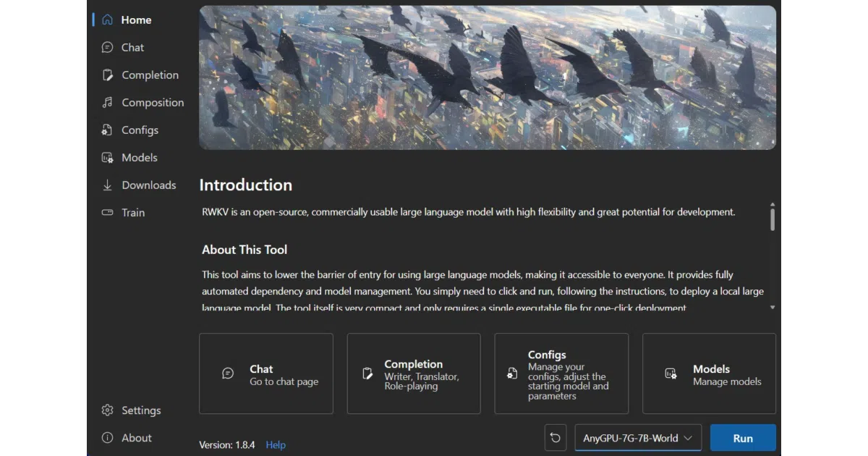Expand the AnyGPU-7G-7B-World config dropdown
The width and height of the screenshot is (868, 456).
point(638,438)
